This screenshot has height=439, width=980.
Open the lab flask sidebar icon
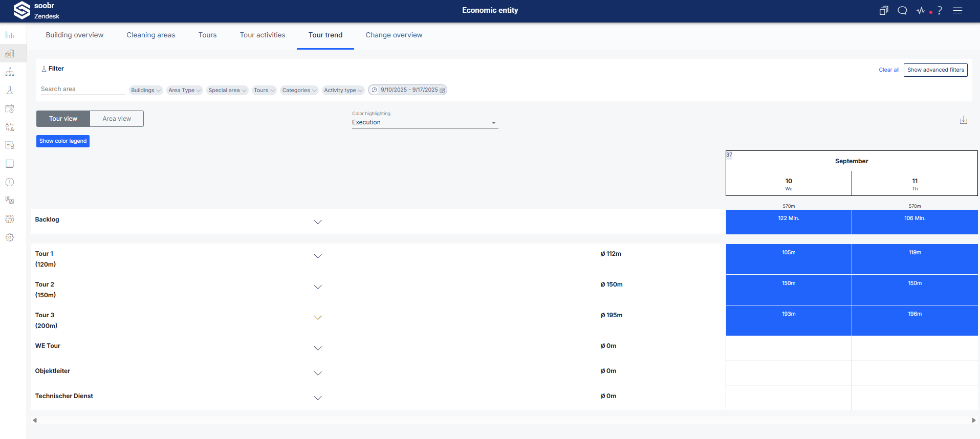(10, 90)
